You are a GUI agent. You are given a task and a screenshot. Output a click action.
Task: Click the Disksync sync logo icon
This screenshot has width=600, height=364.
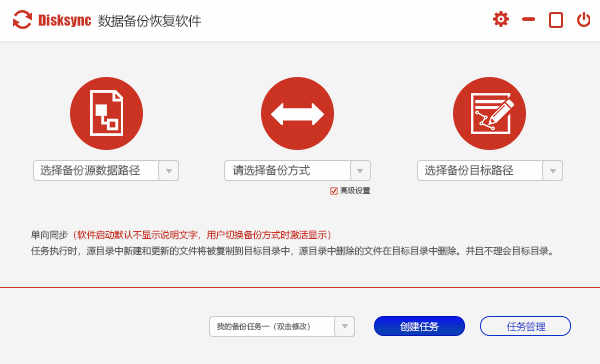click(x=22, y=20)
